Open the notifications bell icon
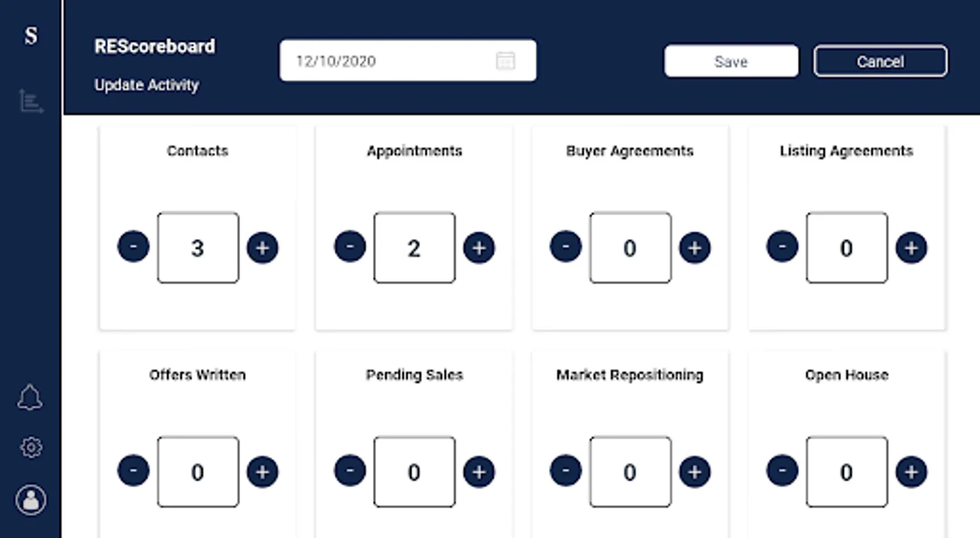This screenshot has width=980, height=538. [30, 398]
